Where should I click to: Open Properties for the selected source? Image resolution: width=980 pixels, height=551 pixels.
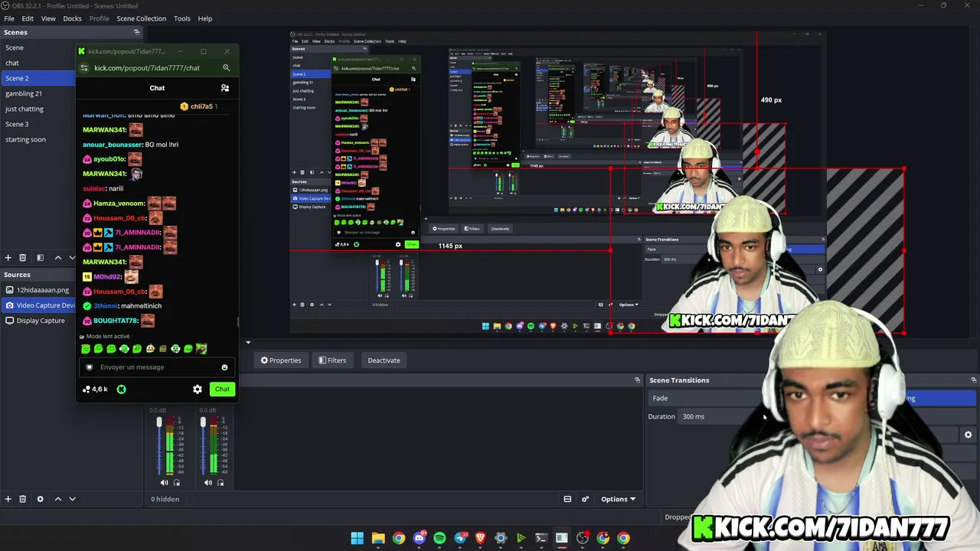coord(281,360)
